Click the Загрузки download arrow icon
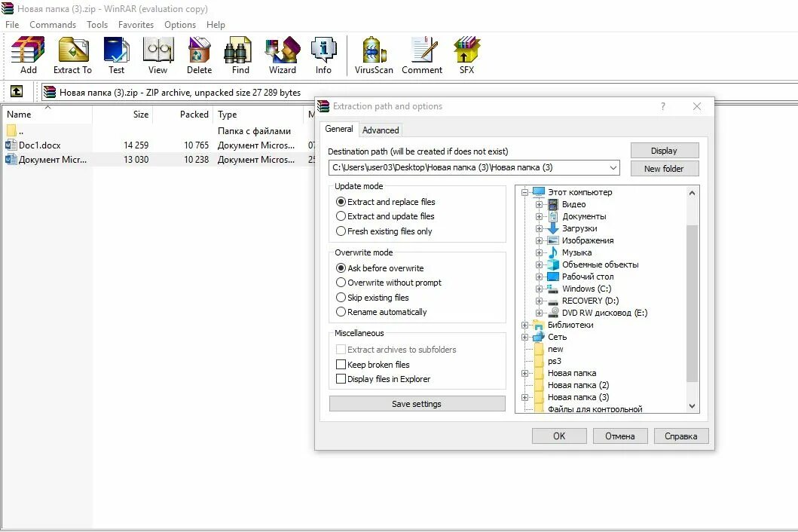The image size is (798, 532). pos(553,228)
